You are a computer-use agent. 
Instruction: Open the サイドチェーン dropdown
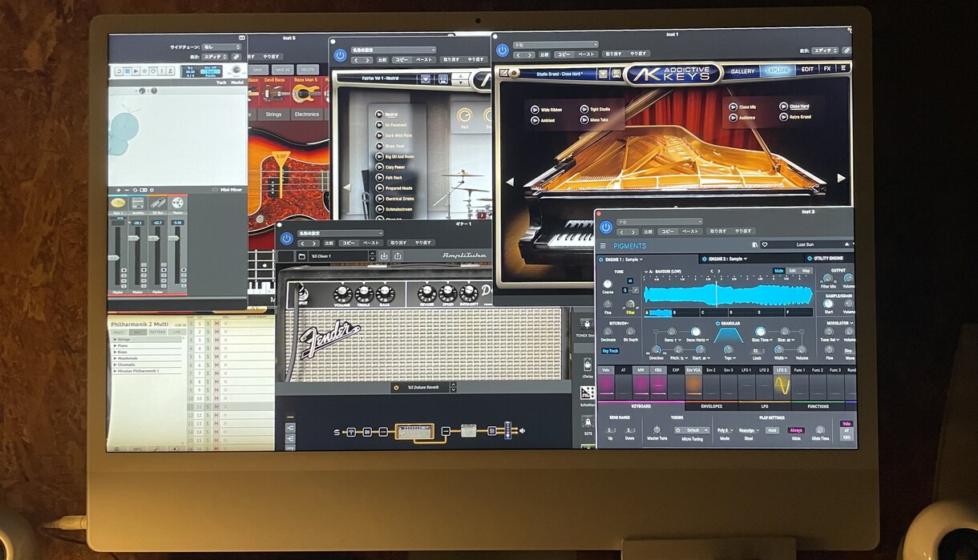(221, 47)
